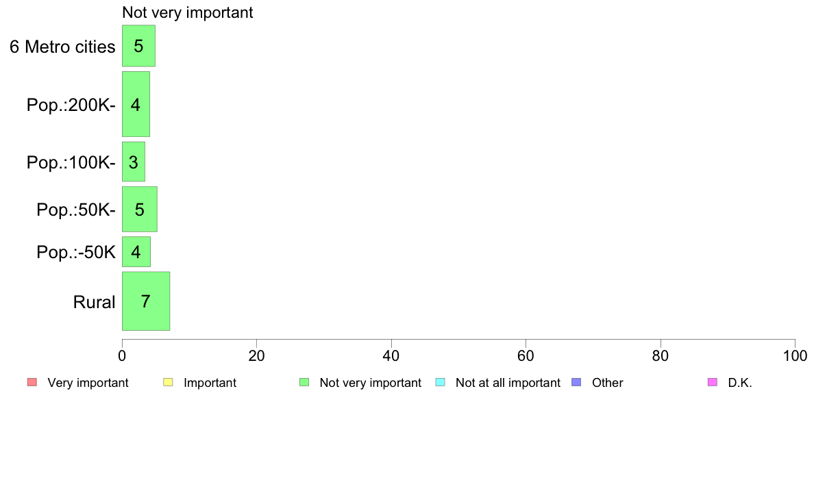Select the Rural bar showing 7

coord(146,301)
